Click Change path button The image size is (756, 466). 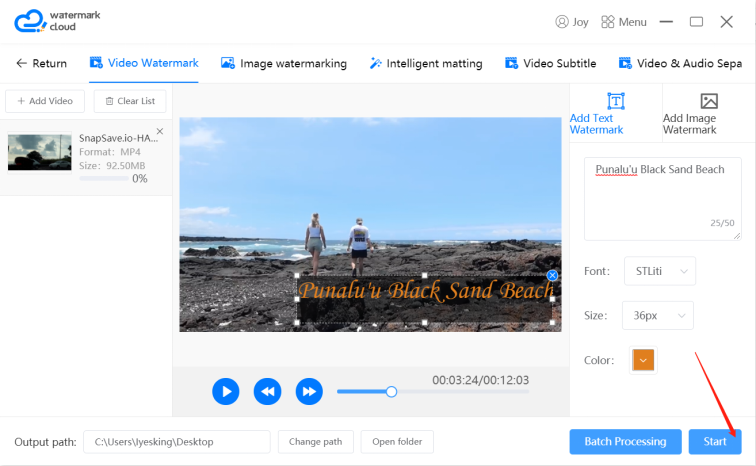[x=316, y=442]
